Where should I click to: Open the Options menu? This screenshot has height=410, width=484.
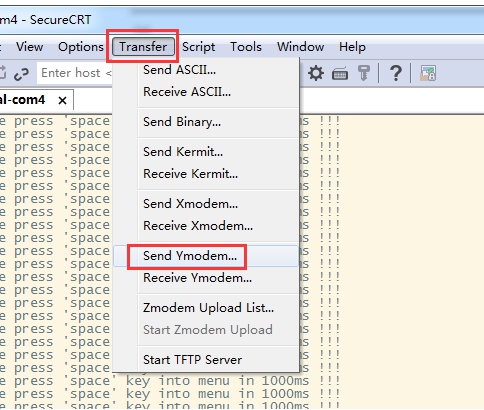[x=81, y=47]
